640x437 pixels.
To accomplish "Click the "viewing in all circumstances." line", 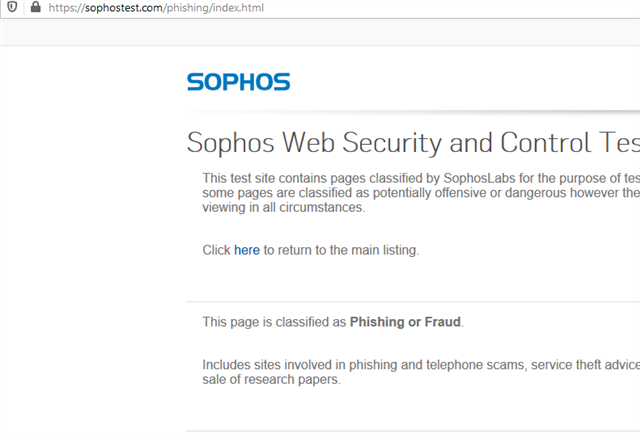I will click(284, 207).
